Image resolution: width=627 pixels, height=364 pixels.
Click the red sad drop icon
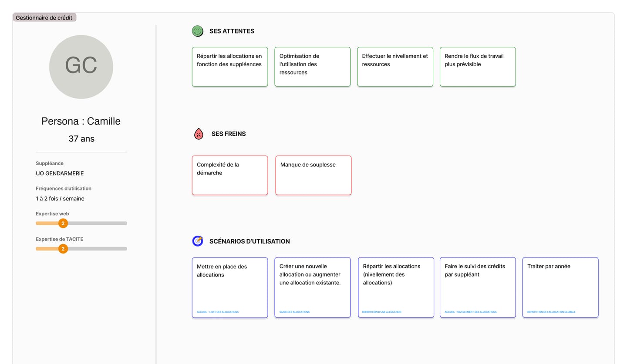point(199,134)
